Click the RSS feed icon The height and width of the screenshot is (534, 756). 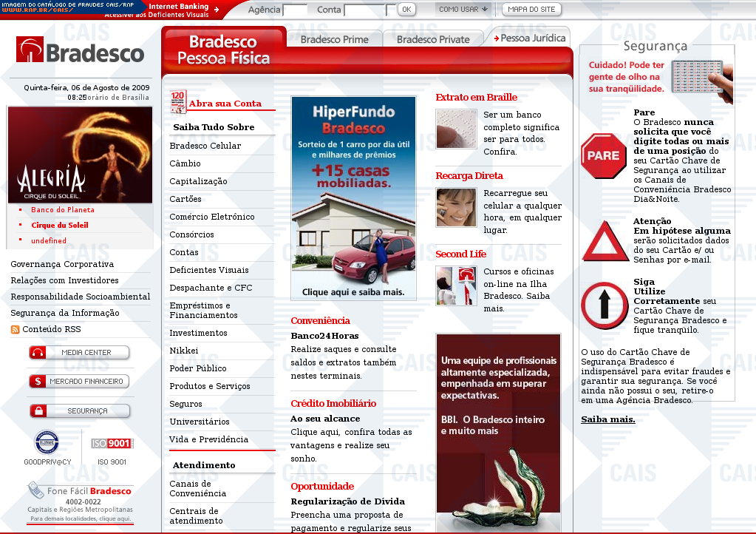15,329
